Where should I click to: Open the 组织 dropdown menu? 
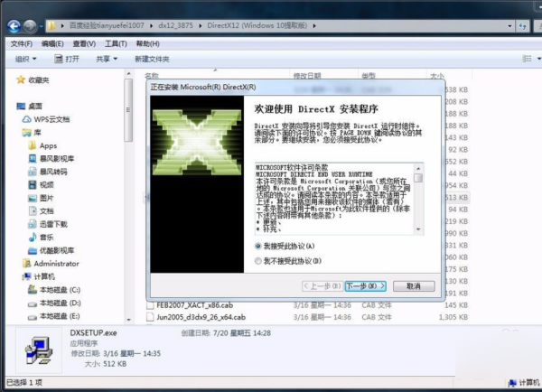pyautogui.click(x=25, y=59)
